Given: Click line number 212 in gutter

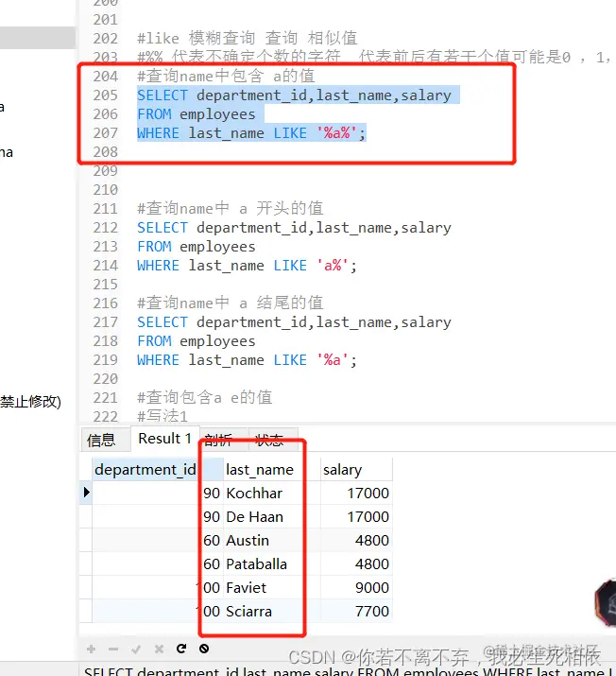Looking at the screenshot, I should point(105,228).
